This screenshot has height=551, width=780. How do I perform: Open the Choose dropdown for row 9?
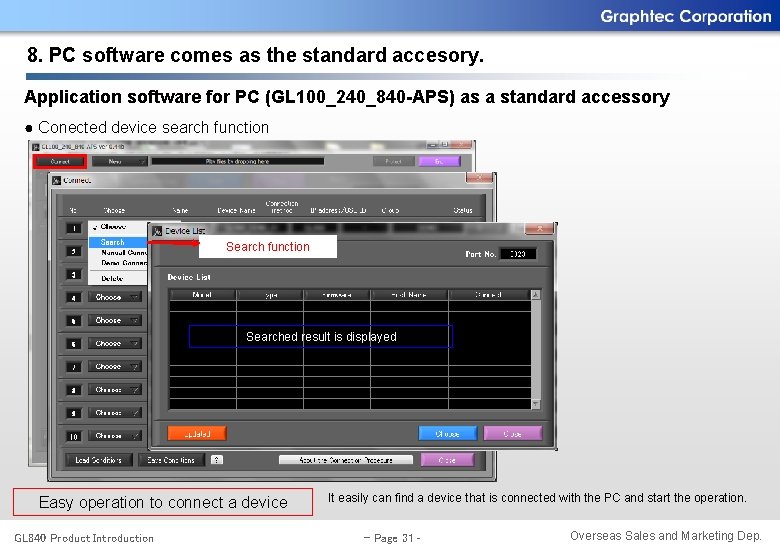[115, 413]
